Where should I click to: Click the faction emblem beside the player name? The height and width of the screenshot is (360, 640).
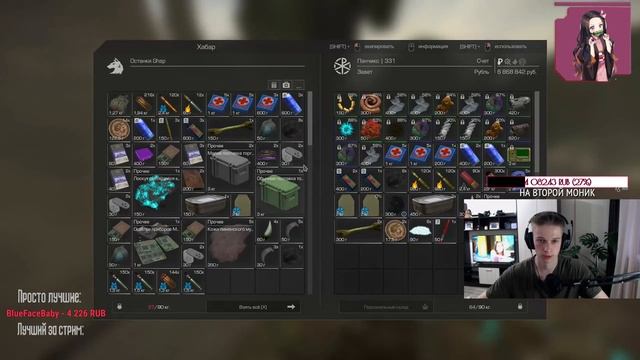pyautogui.click(x=342, y=66)
